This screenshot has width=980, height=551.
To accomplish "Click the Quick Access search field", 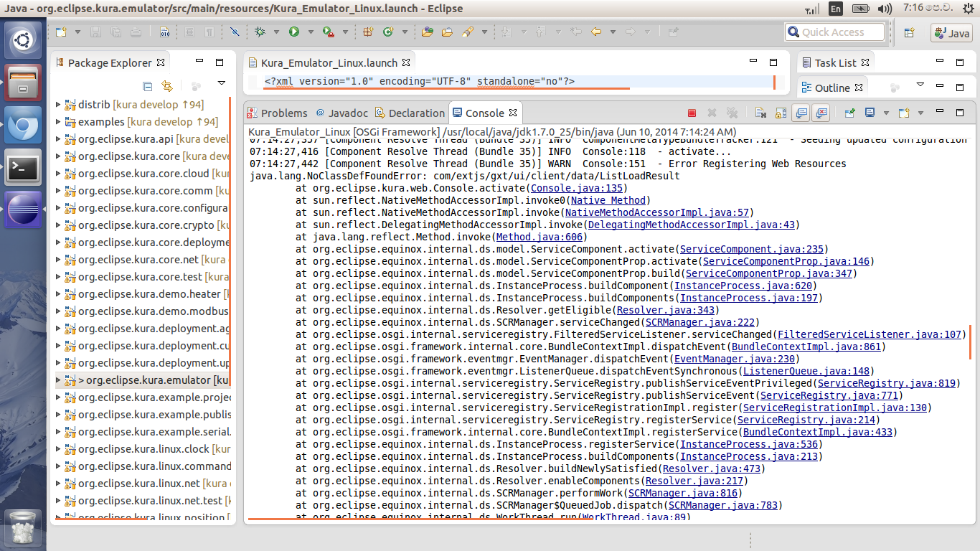I will tap(834, 32).
